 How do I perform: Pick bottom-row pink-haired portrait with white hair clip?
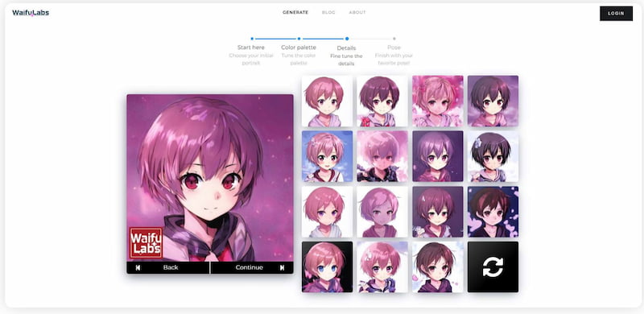point(382,266)
